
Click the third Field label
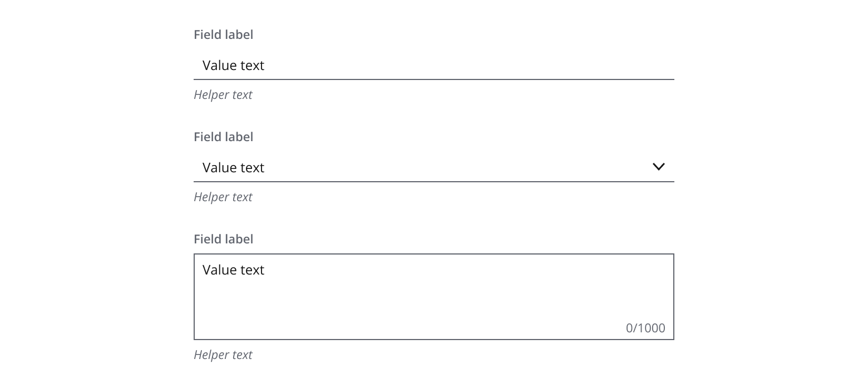[223, 239]
